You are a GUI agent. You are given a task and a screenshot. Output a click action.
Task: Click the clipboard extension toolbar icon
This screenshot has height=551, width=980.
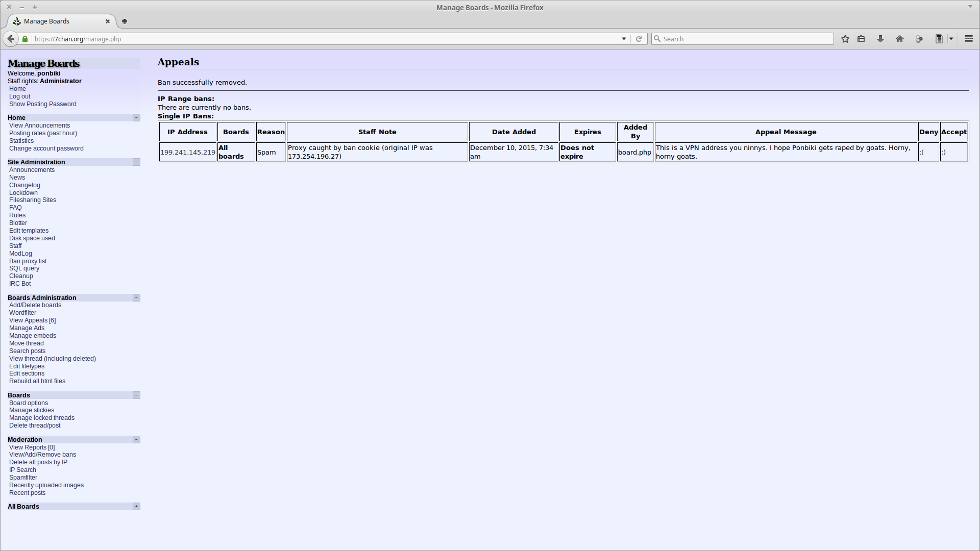(x=939, y=39)
